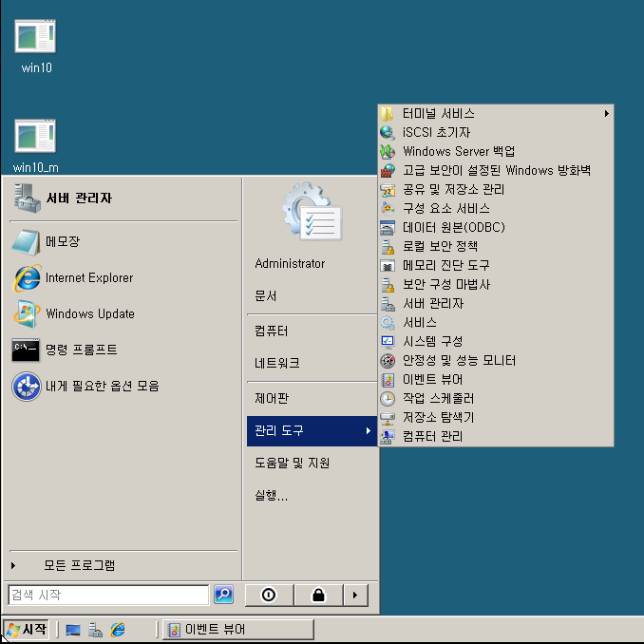Screen dimensions: 644x644
Task: Click the 메모리 진단 도구 chip icon
Action: pyautogui.click(x=388, y=265)
